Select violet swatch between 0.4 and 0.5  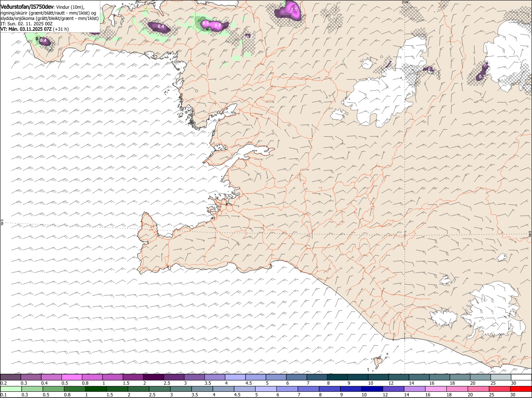pos(51,377)
